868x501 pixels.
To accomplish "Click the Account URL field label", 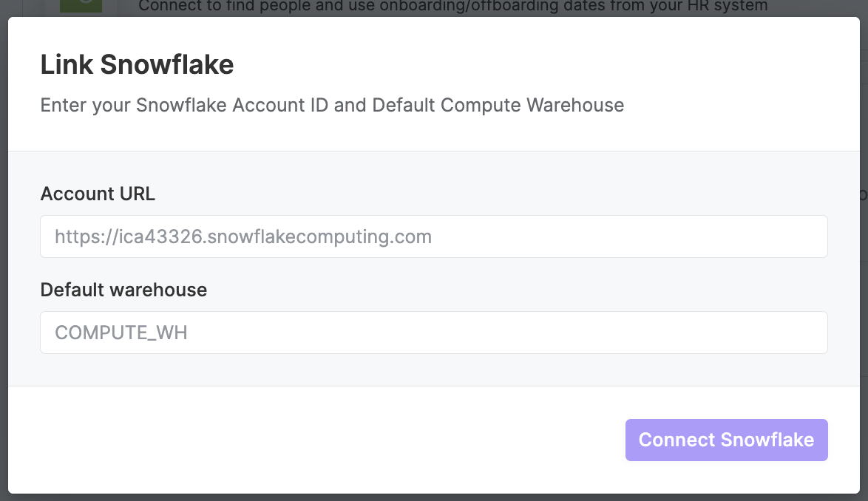I will pyautogui.click(x=98, y=194).
